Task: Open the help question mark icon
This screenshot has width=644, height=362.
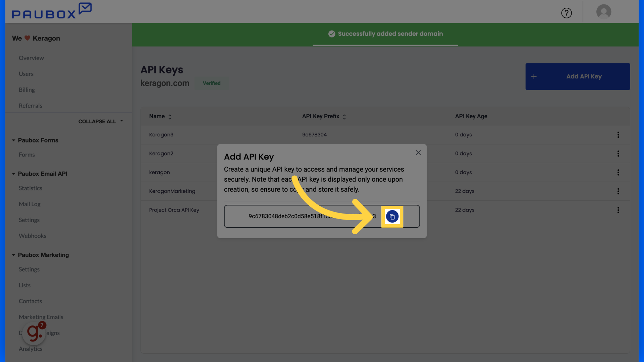Action: [567, 13]
